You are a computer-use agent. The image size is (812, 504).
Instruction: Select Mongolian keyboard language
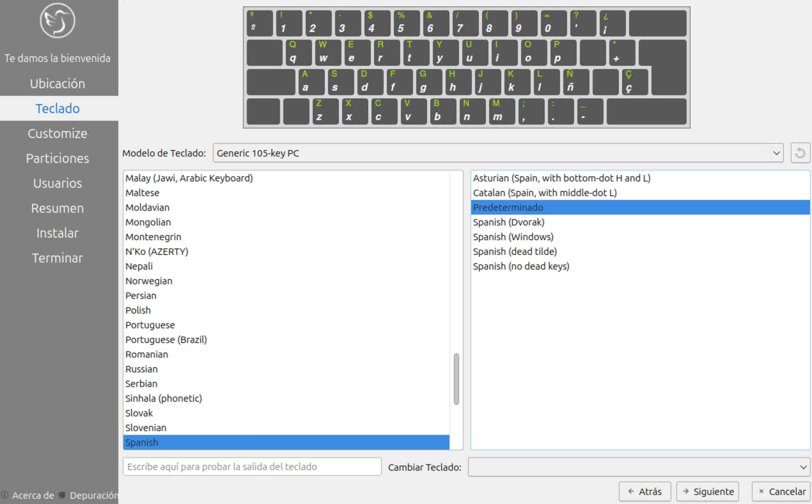click(286, 222)
